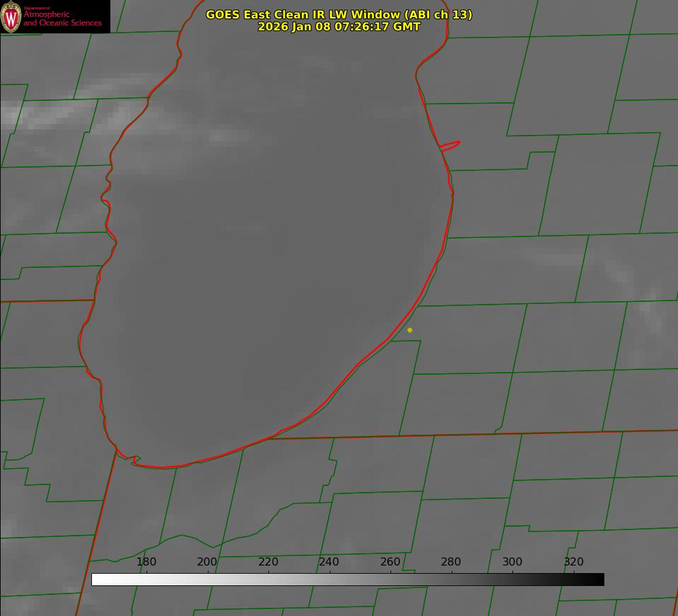The height and width of the screenshot is (616, 678).
Task: Click the black end of the colorbar
Action: 599,579
